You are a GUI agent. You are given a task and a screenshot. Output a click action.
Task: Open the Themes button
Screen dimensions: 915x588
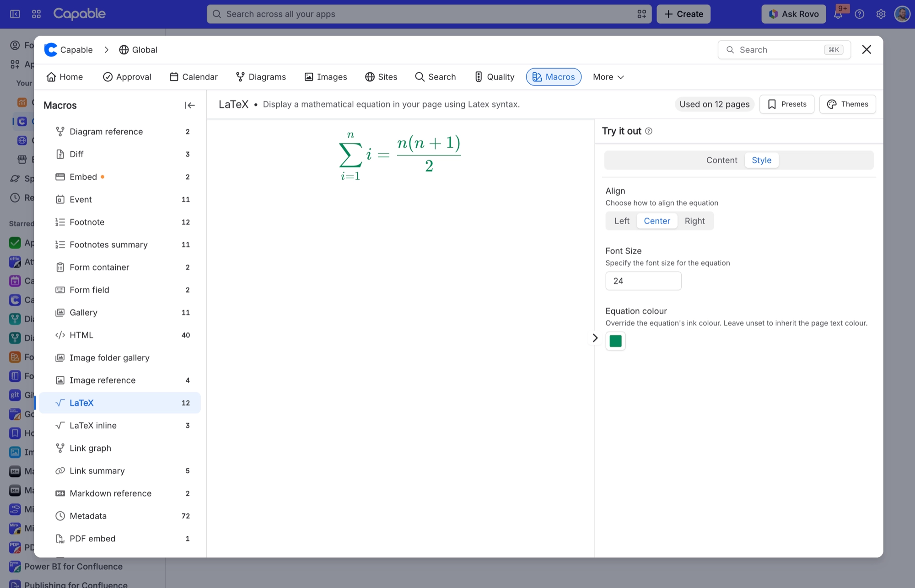847,104
